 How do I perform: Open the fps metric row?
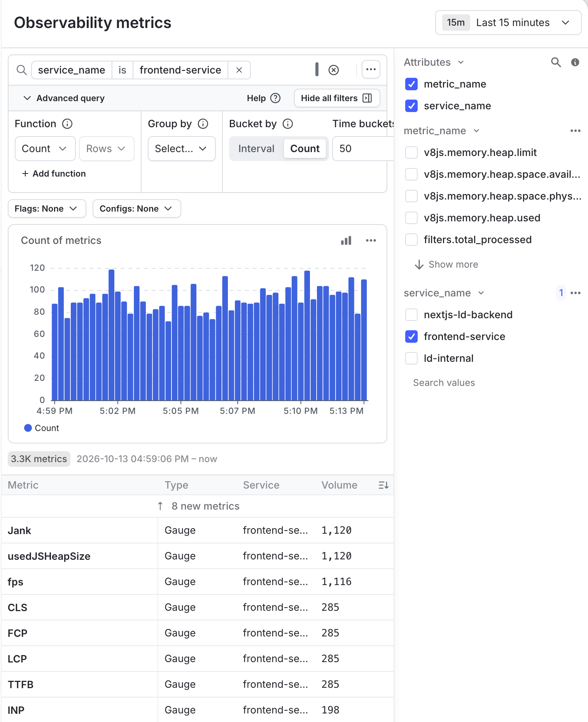point(198,582)
